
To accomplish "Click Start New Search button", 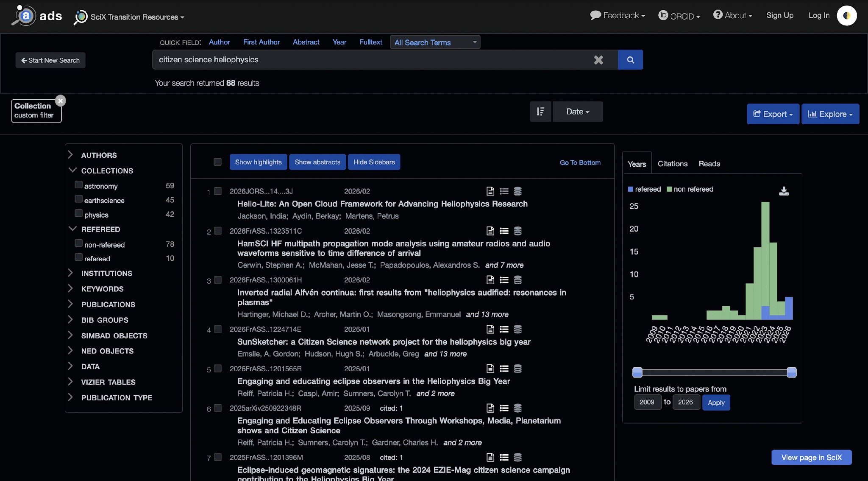I will click(x=50, y=60).
